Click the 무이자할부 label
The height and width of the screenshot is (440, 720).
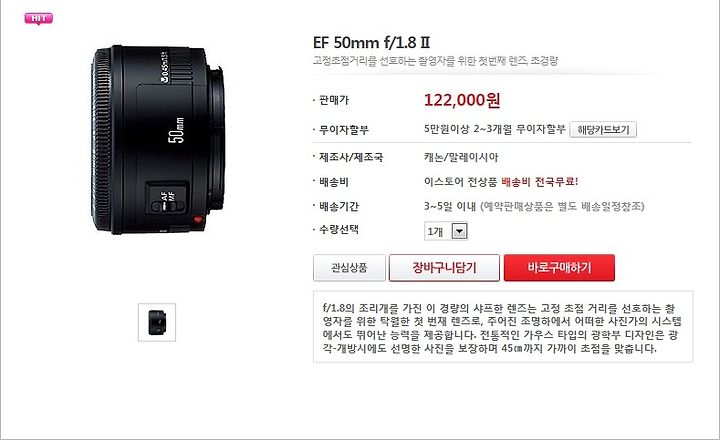tap(344, 130)
